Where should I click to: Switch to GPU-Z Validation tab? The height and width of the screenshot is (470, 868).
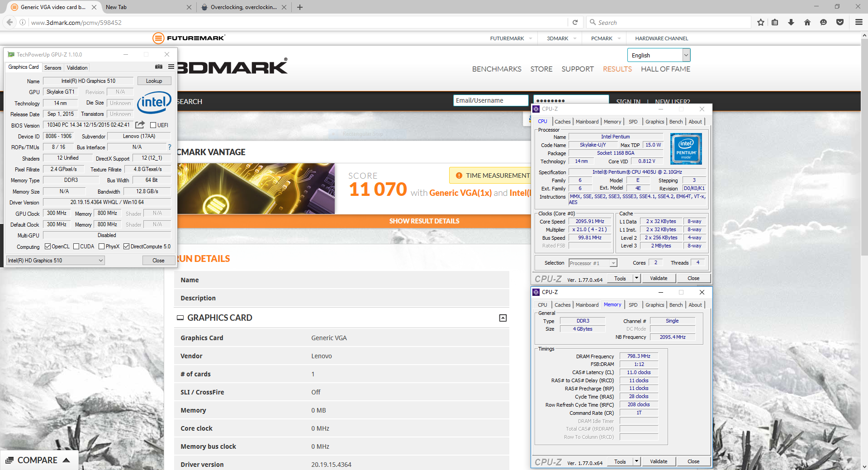click(x=77, y=68)
